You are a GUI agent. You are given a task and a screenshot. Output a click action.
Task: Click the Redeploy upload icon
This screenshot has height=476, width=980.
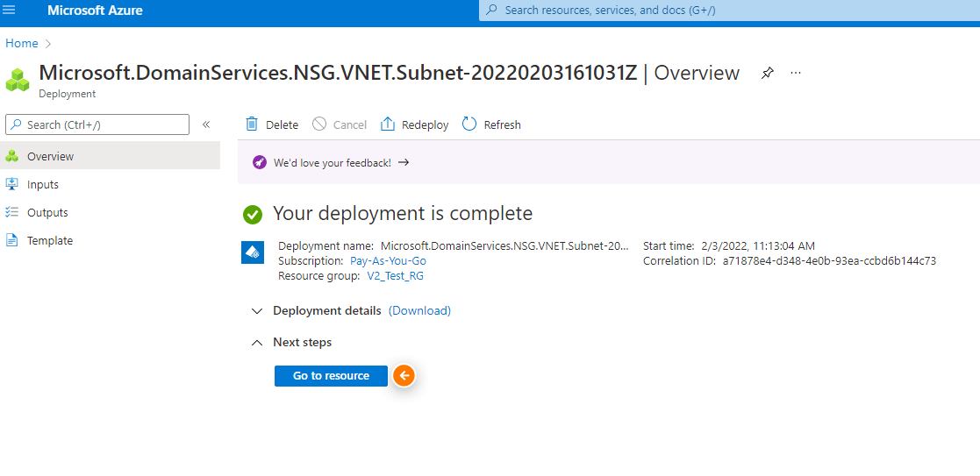tap(388, 124)
